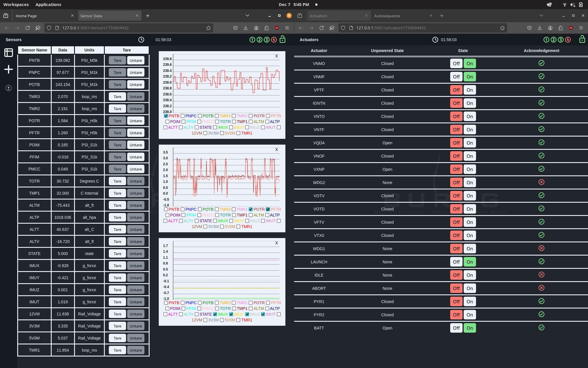Bookmark the sensors page with star icon
The height and width of the screenshot is (368, 588).
point(208,28)
